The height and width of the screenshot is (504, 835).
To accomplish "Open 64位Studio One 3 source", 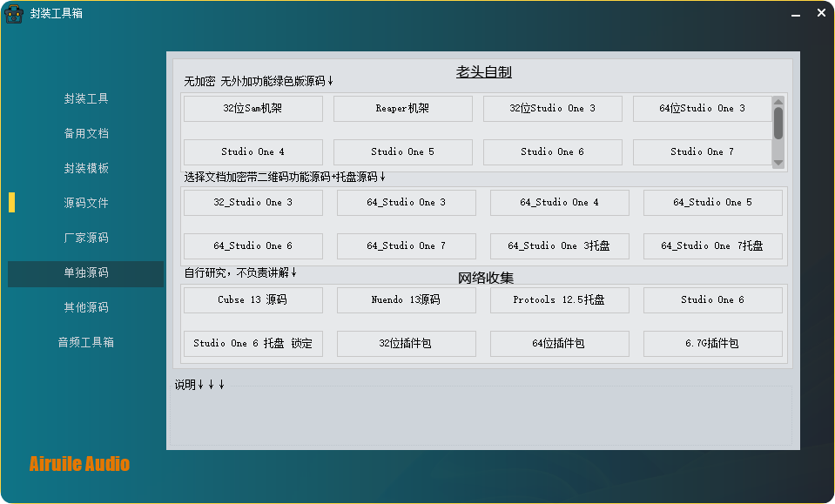I will pos(702,109).
